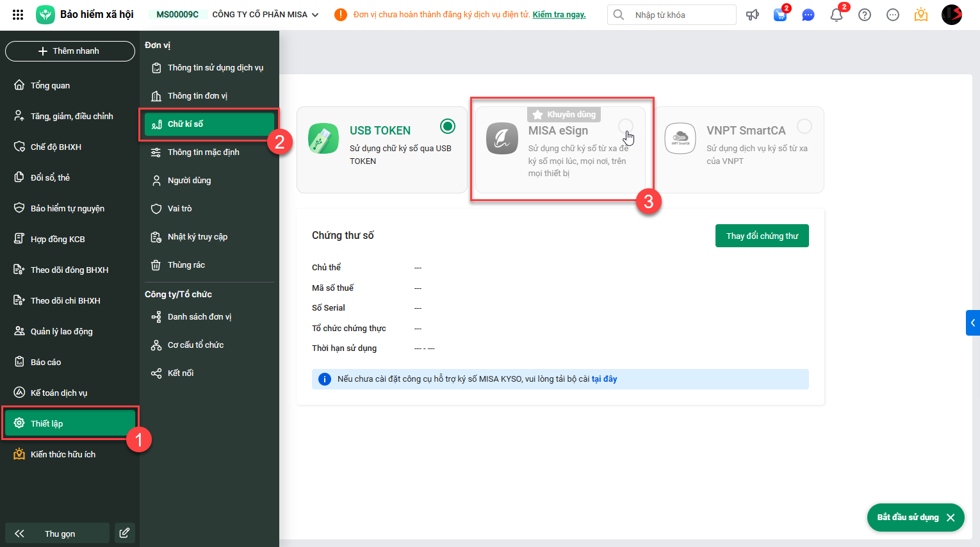Viewport: 980px width, 547px height.
Task: Select Người dùng submenu
Action: click(x=209, y=180)
